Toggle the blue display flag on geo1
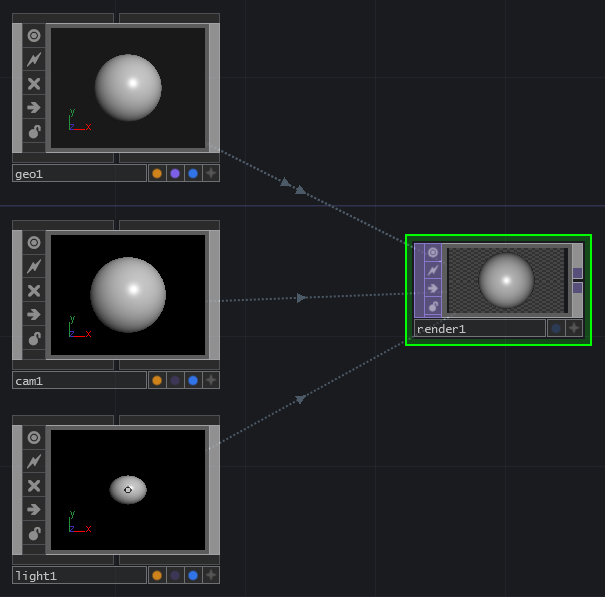This screenshot has width=605, height=597. (193, 173)
